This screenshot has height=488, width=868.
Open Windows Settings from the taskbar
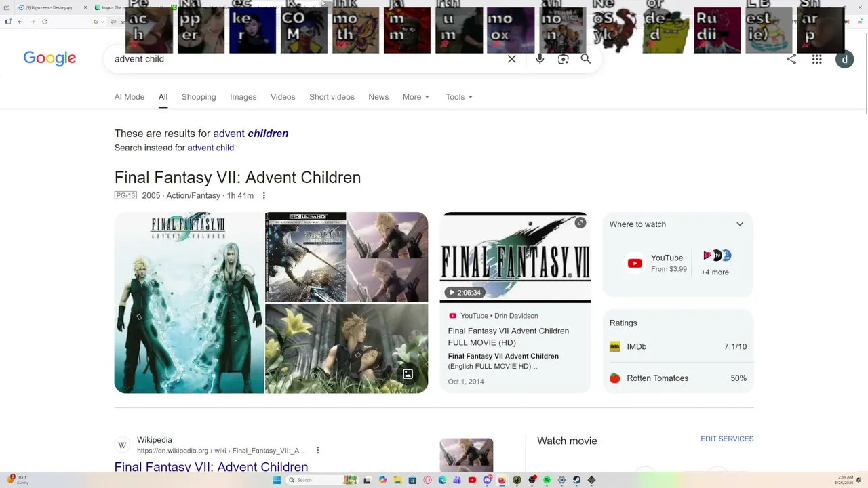[561, 480]
